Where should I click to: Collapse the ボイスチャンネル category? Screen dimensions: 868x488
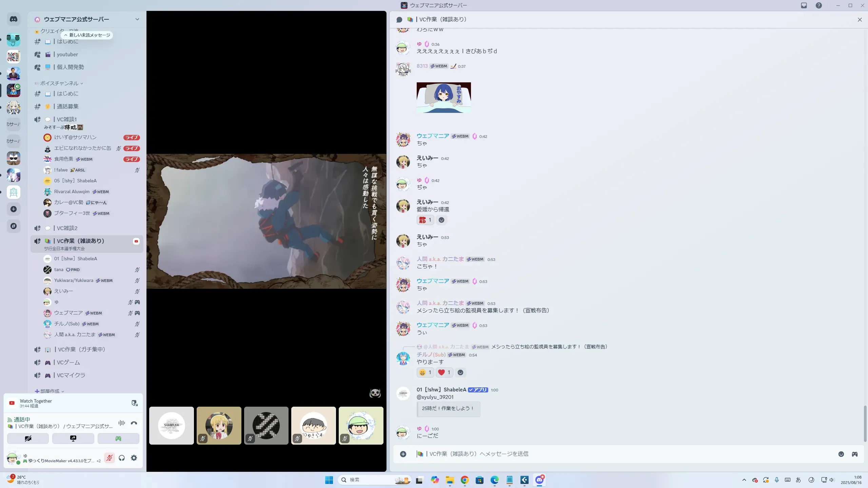coord(59,83)
